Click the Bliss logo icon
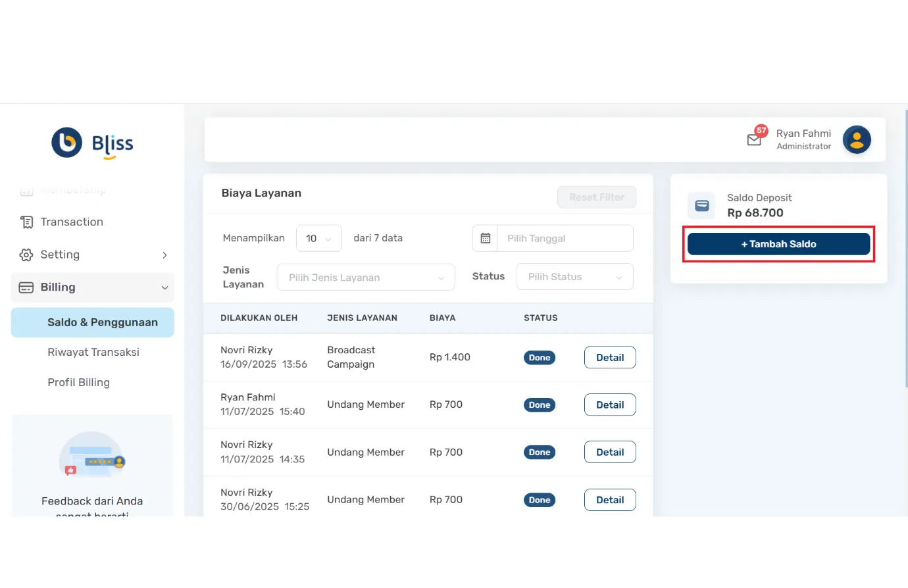Viewport: 908px width, 588px height. click(x=67, y=143)
